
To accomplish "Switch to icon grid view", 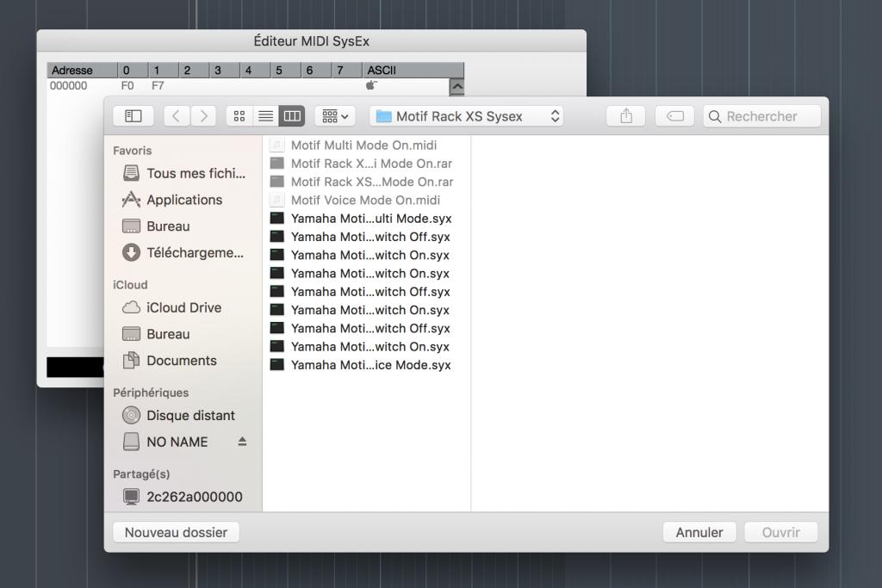I will point(239,116).
